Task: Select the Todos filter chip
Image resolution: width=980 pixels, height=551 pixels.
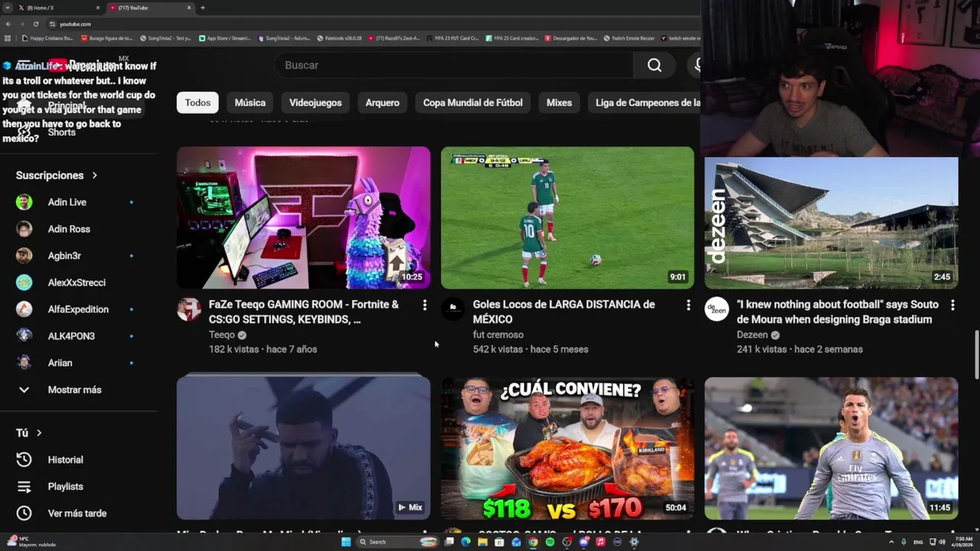Action: [x=198, y=103]
